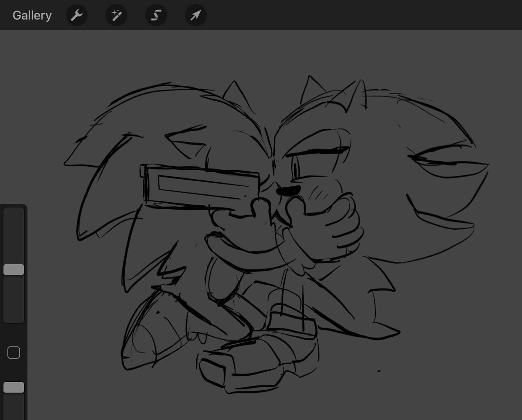This screenshot has width=522, height=420.
Task: Tap the stray dot at canvas lower right
Action: 378,371
